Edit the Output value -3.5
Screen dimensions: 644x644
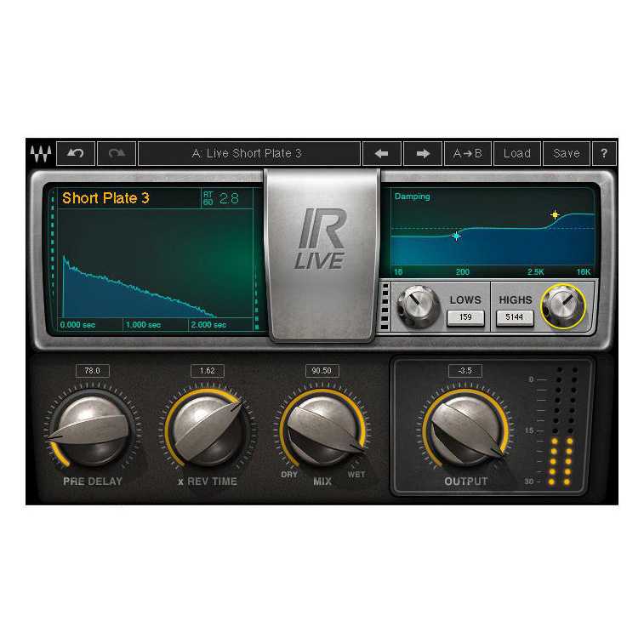pos(465,371)
